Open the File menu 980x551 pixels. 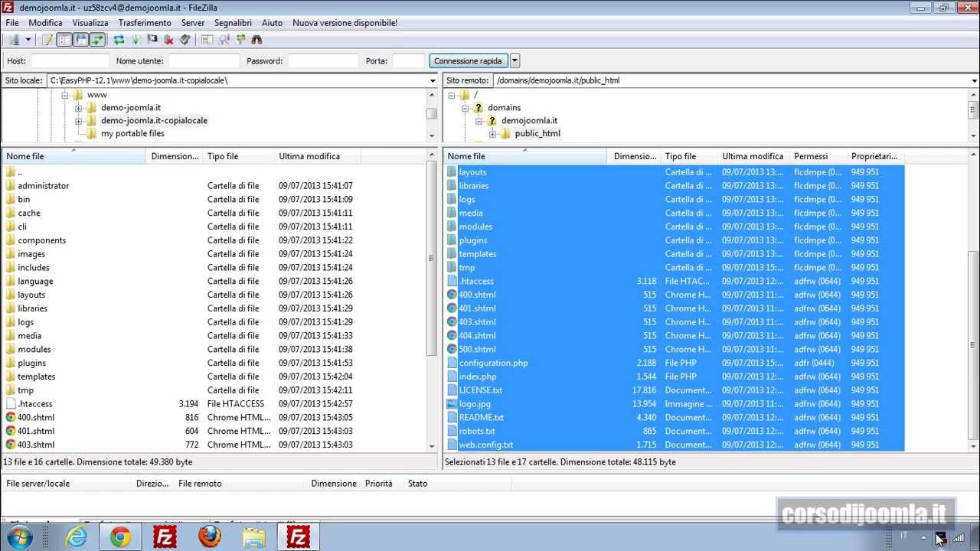(x=12, y=23)
